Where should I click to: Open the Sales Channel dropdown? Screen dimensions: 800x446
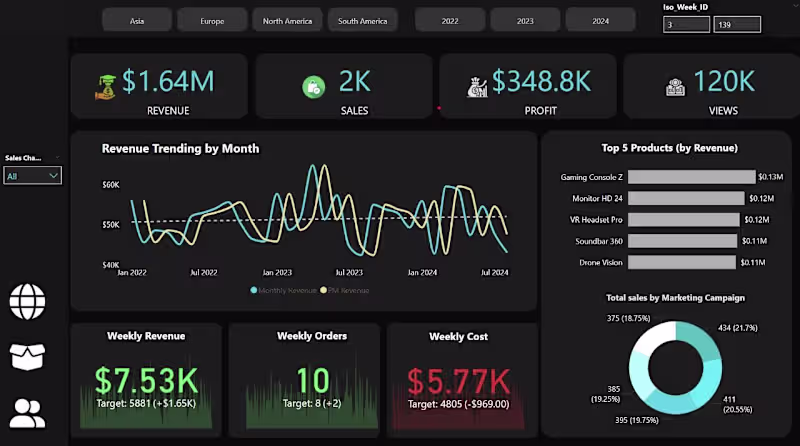(33, 176)
